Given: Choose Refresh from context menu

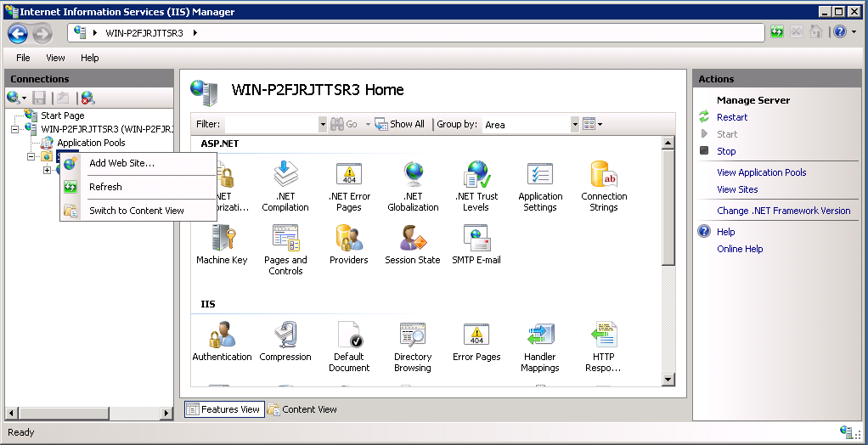Looking at the screenshot, I should (138, 187).
